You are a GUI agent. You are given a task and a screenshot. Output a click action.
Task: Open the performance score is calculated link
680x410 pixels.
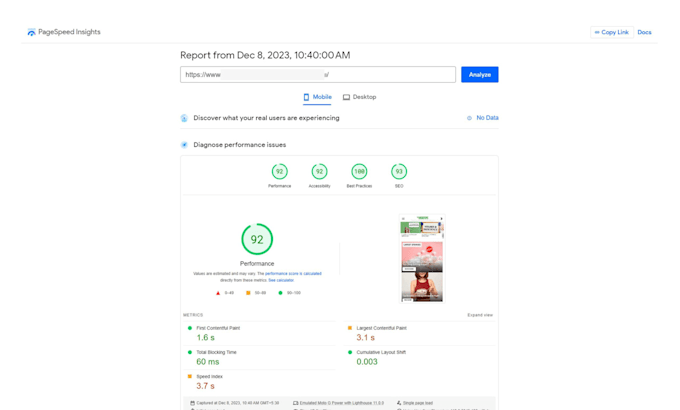coord(293,274)
